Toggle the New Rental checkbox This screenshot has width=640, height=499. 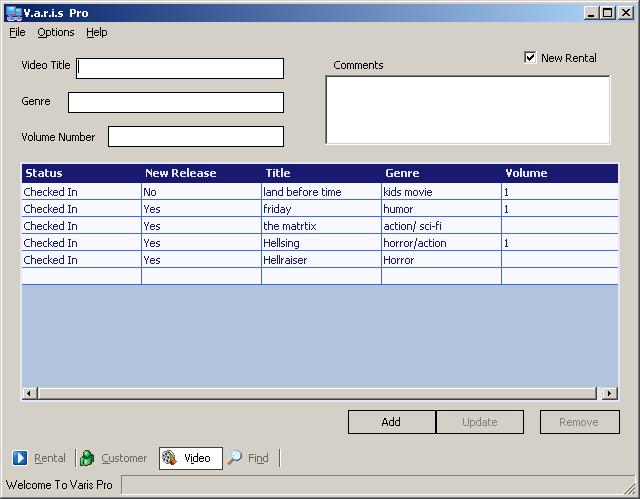(x=530, y=57)
